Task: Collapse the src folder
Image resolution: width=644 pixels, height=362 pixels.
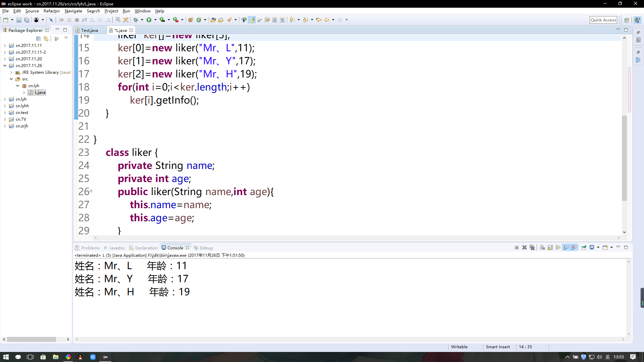Action: pos(11,79)
